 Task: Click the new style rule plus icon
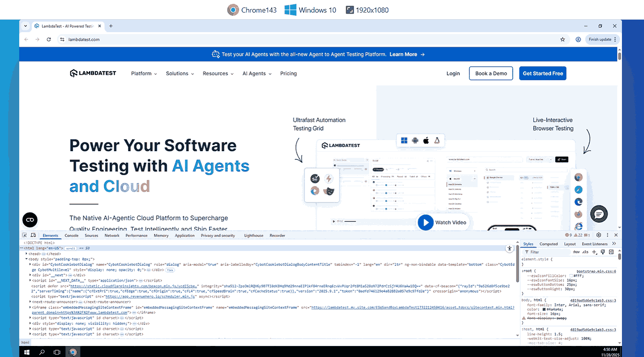tap(594, 252)
